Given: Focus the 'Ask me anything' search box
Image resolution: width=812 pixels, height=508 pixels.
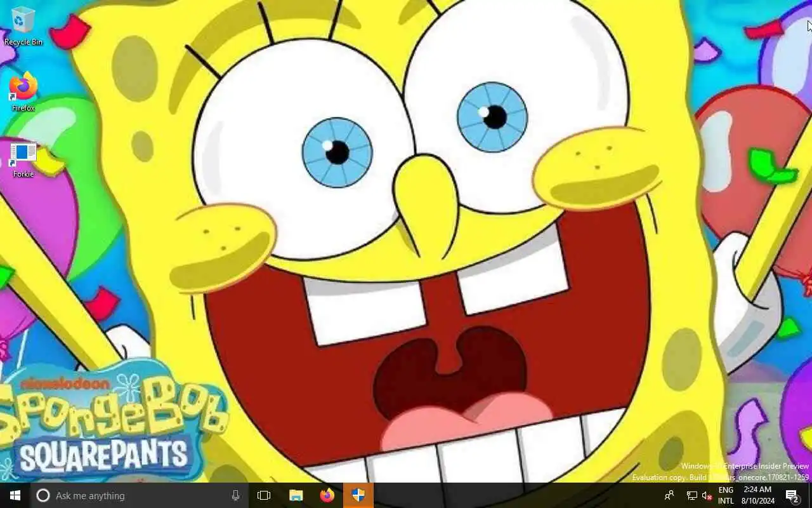Looking at the screenshot, I should [139, 495].
